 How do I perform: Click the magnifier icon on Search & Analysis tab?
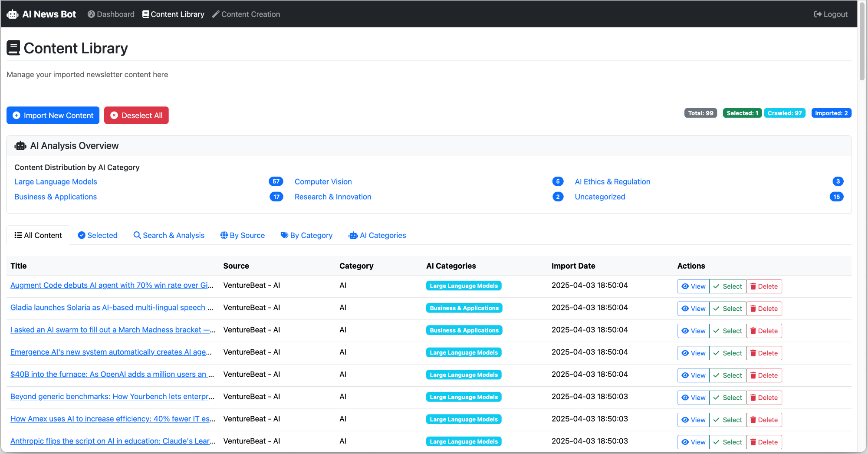(x=137, y=235)
